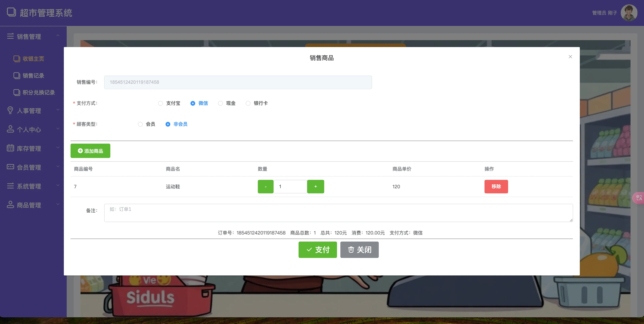Click the calendar icon beside 库存管理
The height and width of the screenshot is (324, 644).
[x=10, y=148]
